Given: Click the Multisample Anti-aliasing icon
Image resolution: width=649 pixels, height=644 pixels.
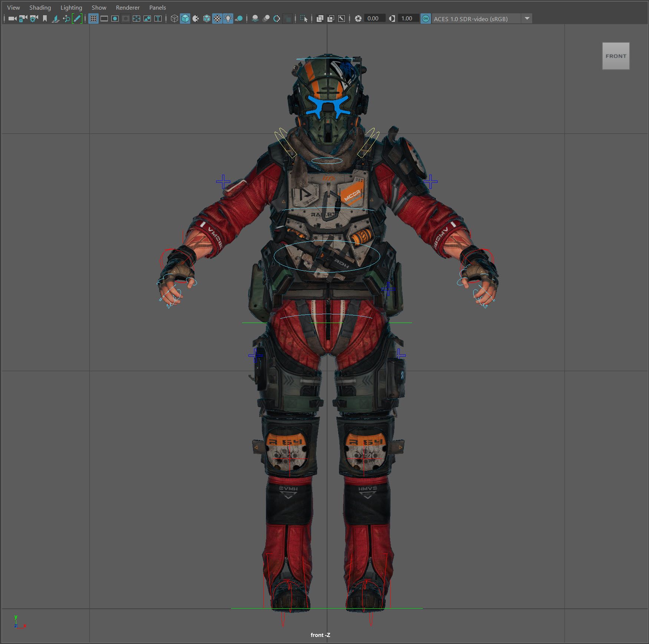Looking at the screenshot, I should pyautogui.click(x=277, y=19).
